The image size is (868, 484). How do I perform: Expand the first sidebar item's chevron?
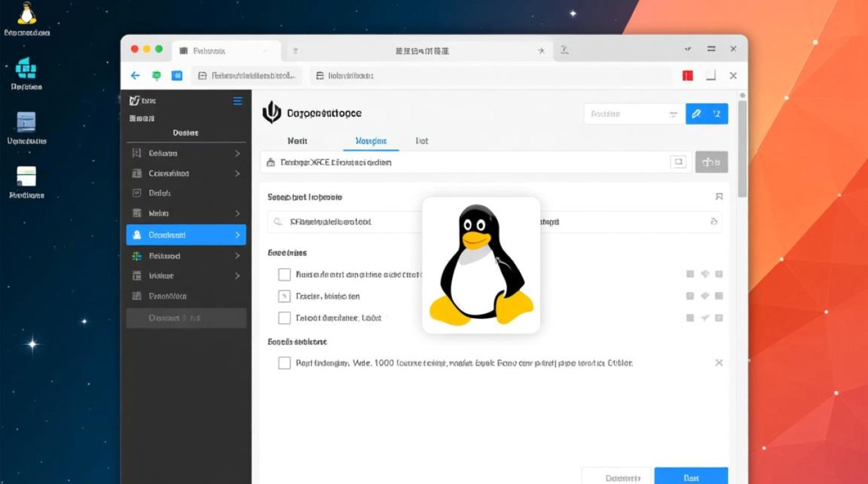237,154
